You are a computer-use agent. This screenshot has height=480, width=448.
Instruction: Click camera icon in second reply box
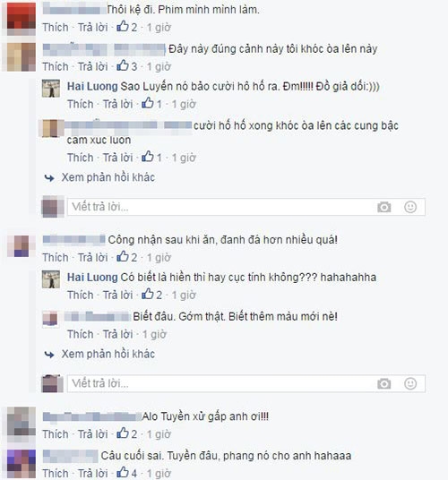[383, 383]
